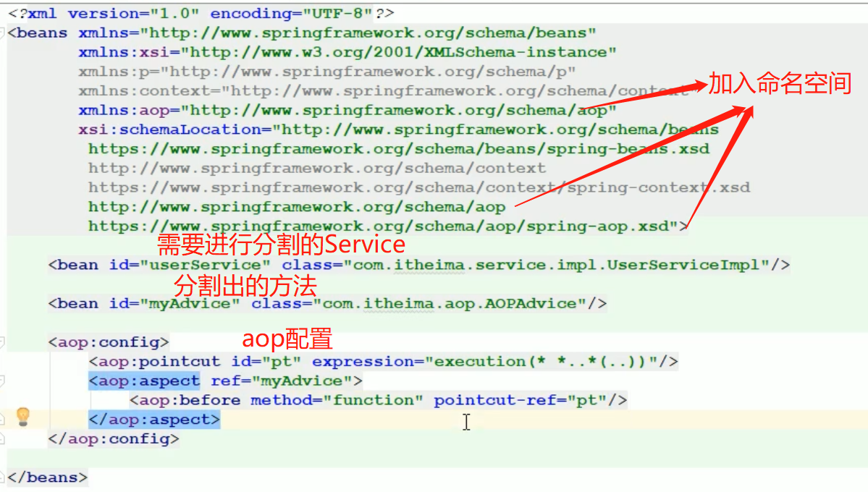Click the closing beans tag
The height and width of the screenshot is (492, 868).
[48, 478]
